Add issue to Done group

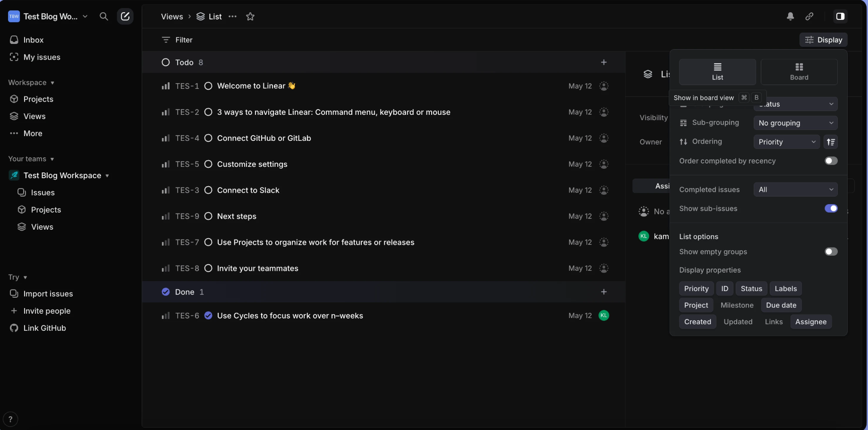point(604,292)
